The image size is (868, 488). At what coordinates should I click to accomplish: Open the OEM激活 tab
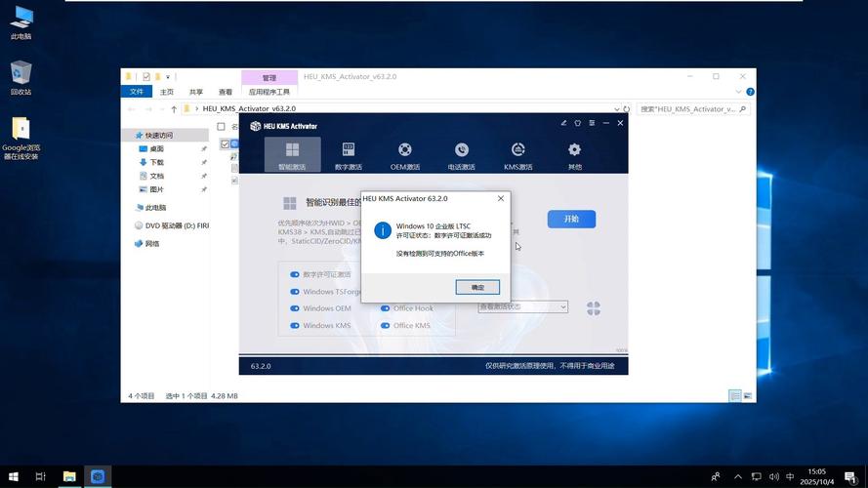point(404,155)
